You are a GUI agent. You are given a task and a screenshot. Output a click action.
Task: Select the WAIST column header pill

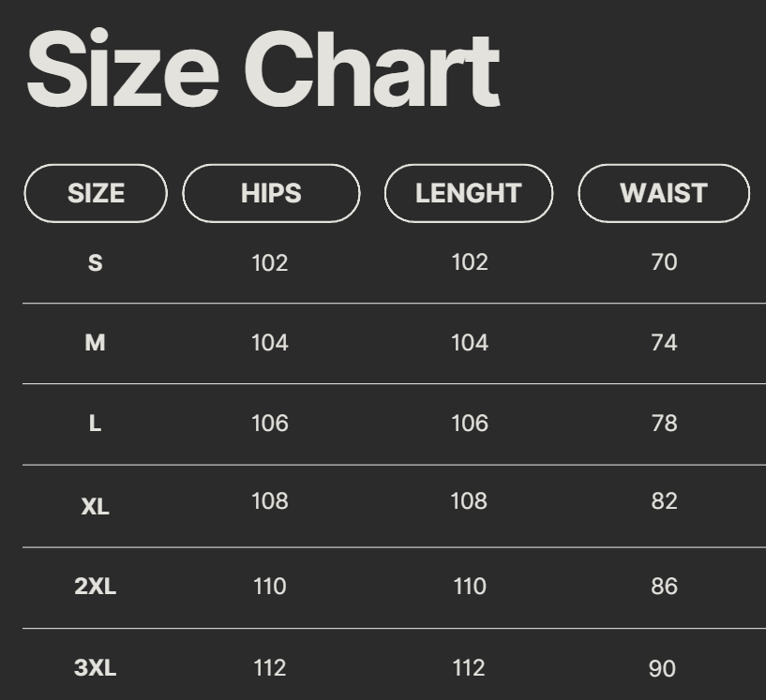point(664,193)
